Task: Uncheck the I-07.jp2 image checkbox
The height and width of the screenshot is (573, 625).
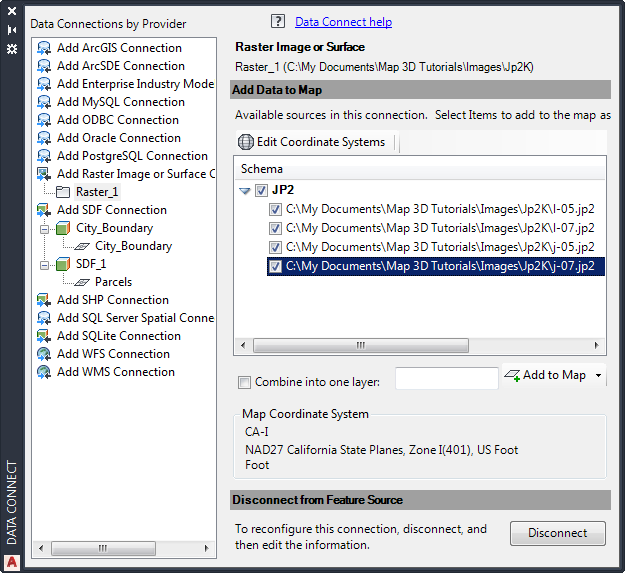Action: coord(275,228)
